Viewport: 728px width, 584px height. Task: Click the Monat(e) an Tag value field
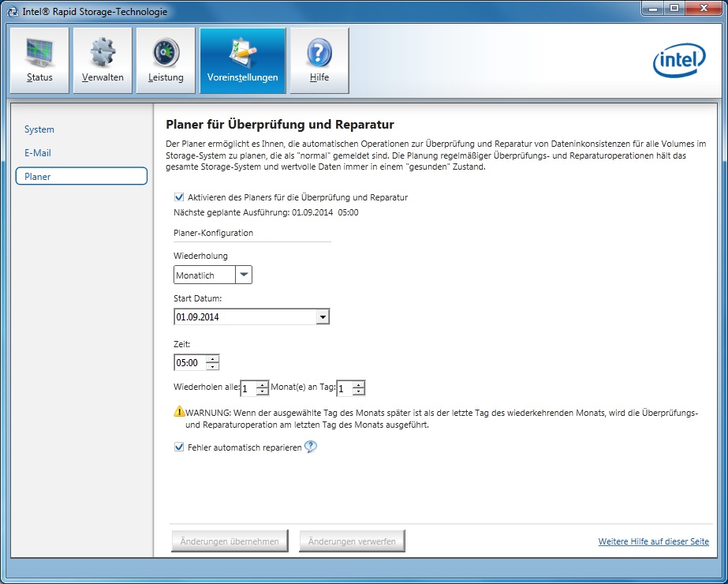pyautogui.click(x=344, y=388)
